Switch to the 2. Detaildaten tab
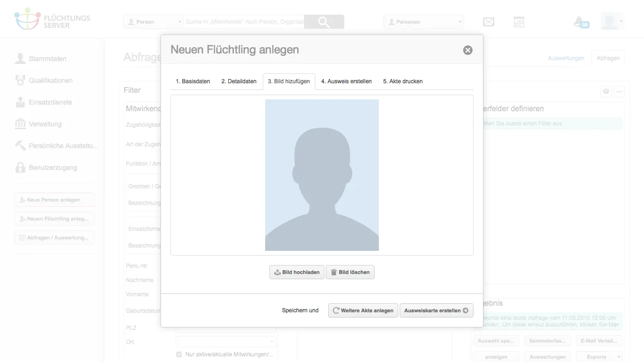This screenshot has height=362, width=644. pos(239,81)
